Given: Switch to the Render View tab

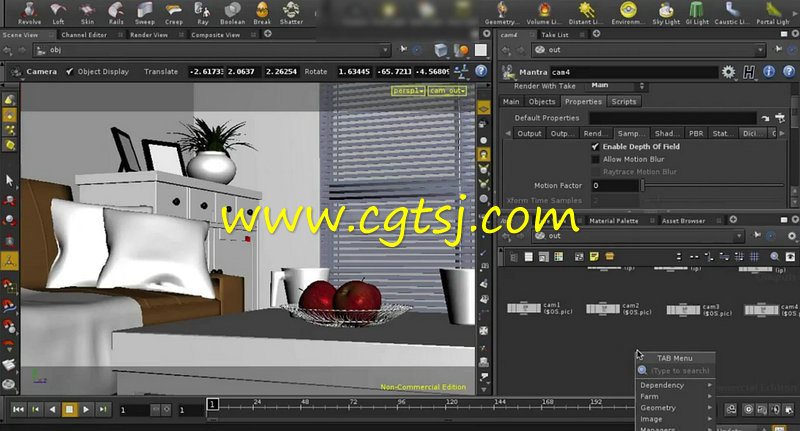Looking at the screenshot, I should point(149,35).
